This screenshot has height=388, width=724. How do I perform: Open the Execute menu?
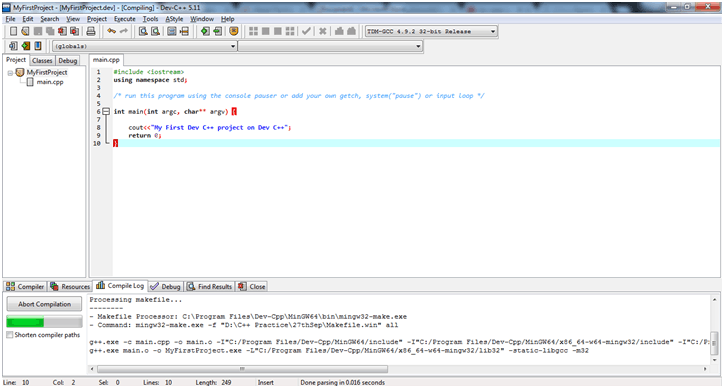point(125,19)
